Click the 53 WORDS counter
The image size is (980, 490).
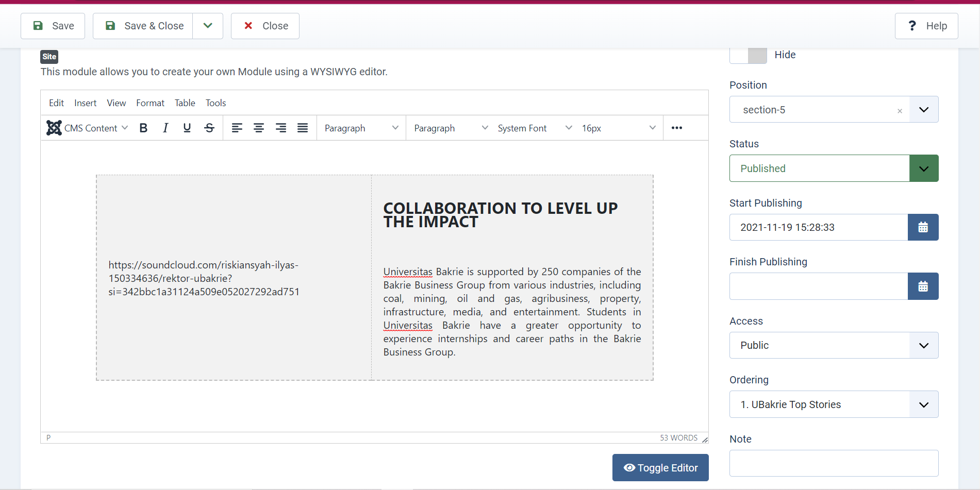678,438
